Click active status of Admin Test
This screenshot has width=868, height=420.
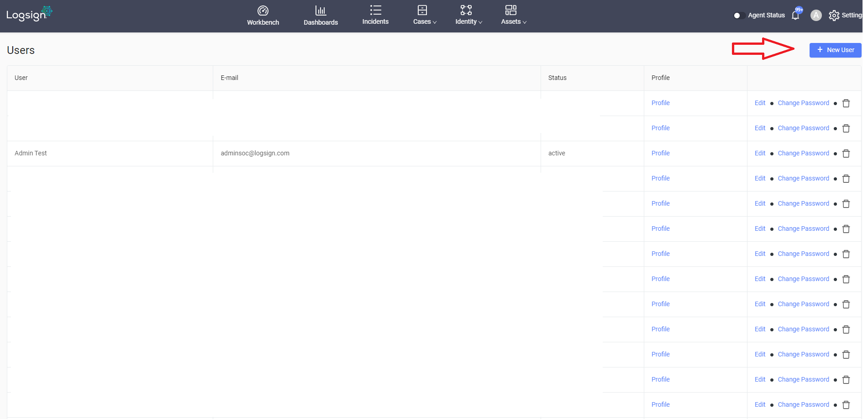coord(557,153)
